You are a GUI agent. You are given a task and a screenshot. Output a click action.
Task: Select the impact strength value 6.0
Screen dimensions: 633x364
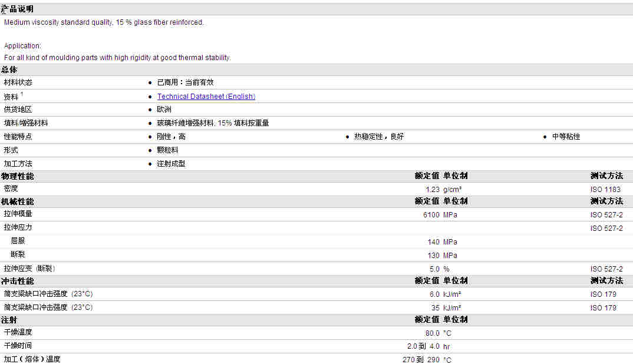[434, 294]
